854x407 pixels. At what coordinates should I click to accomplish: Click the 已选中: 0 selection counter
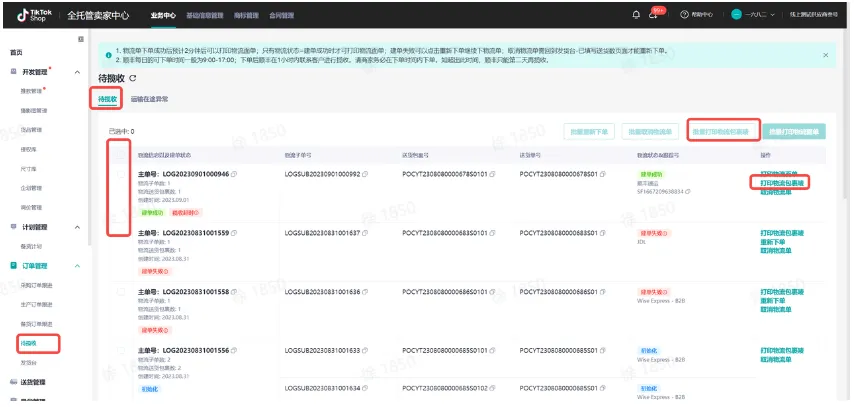tap(121, 131)
